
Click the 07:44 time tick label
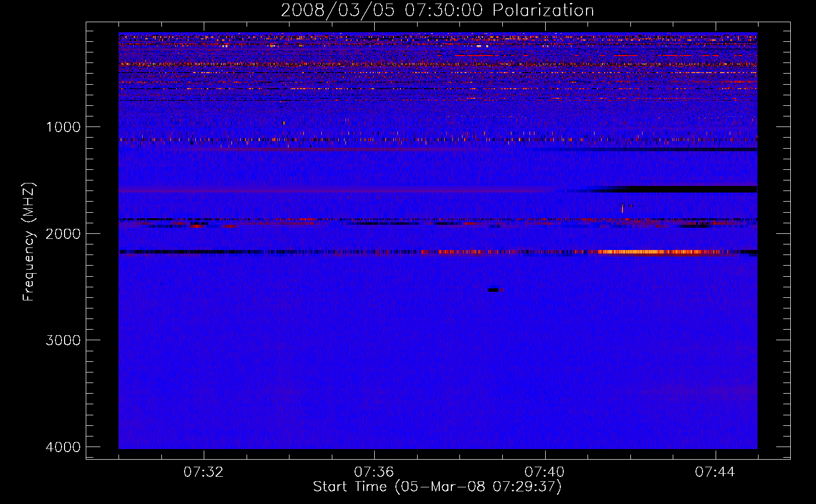tap(715, 472)
